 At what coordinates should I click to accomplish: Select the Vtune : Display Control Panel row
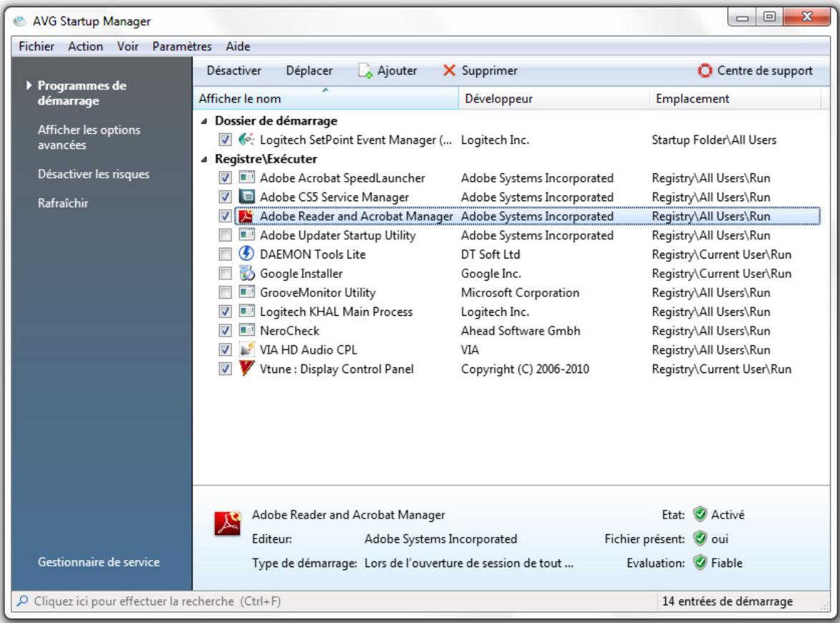[x=528, y=369]
